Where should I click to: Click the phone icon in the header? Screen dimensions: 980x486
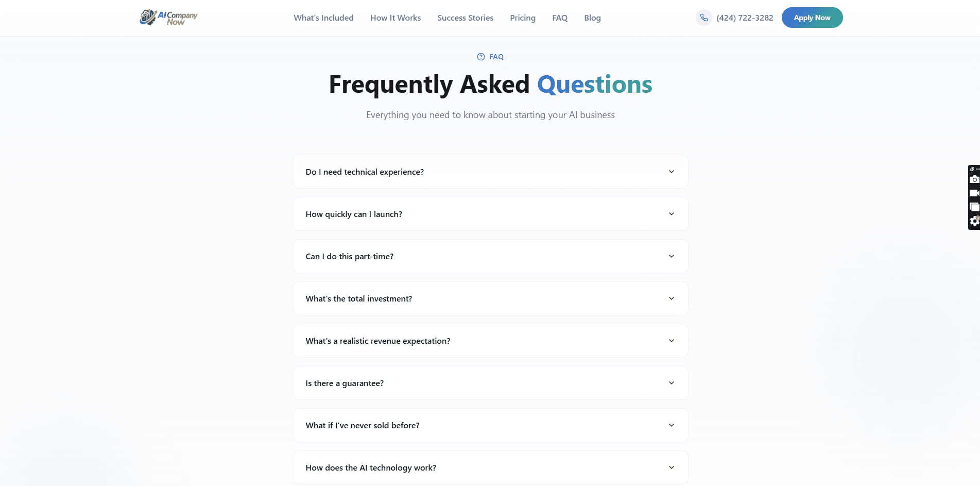point(703,17)
